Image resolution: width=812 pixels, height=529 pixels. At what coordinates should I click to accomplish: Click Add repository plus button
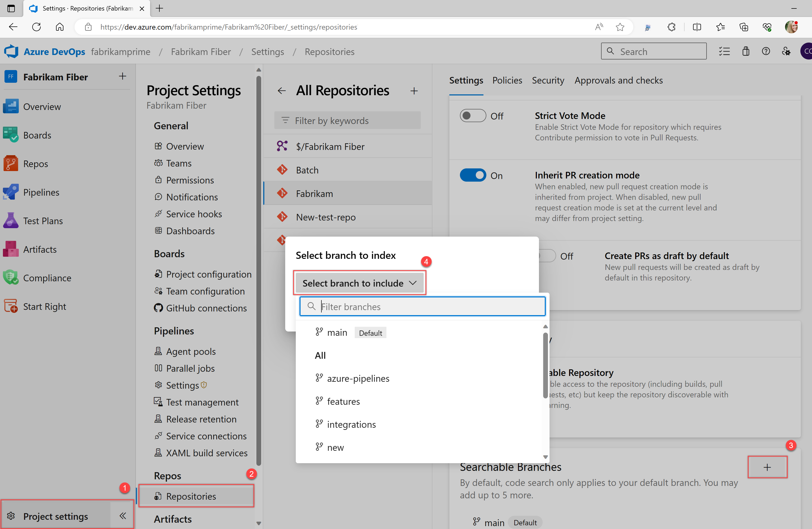(x=414, y=90)
